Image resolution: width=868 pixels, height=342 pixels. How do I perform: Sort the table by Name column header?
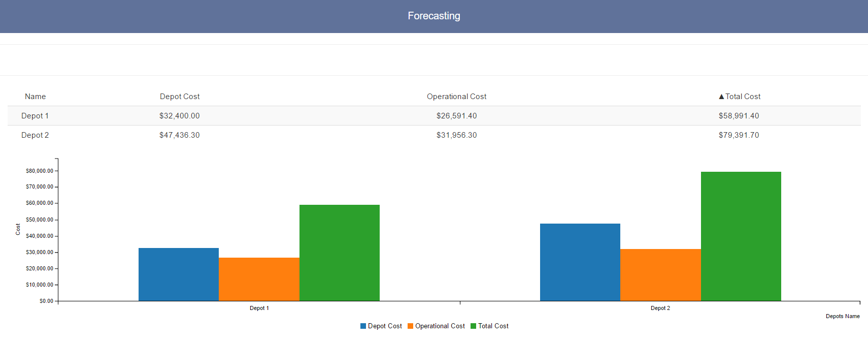35,97
